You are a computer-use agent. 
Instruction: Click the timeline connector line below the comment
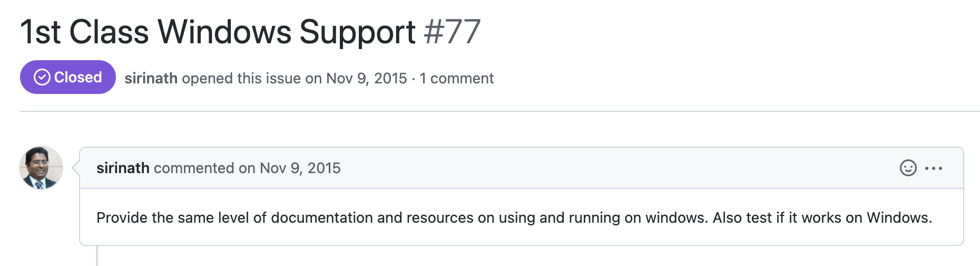97,255
